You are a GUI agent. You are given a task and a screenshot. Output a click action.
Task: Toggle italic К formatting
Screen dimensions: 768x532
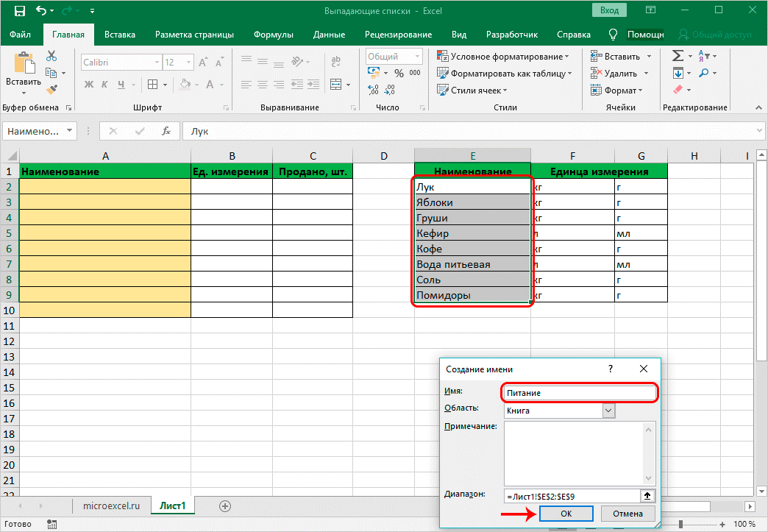[105, 85]
